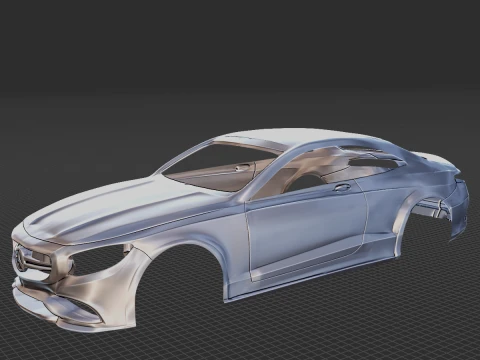
Task: Select the Mercedes star emblem on grille
Action: [x=20, y=259]
